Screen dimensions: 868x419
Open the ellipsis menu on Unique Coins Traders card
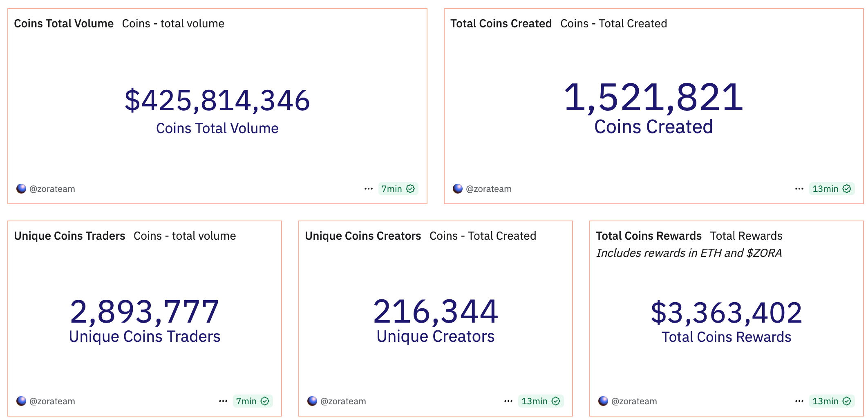[x=223, y=401]
